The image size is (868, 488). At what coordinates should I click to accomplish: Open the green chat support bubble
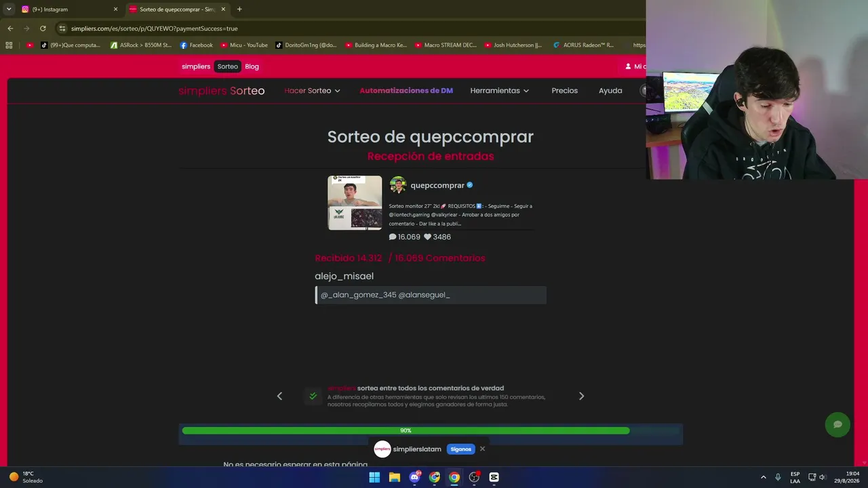click(x=837, y=424)
